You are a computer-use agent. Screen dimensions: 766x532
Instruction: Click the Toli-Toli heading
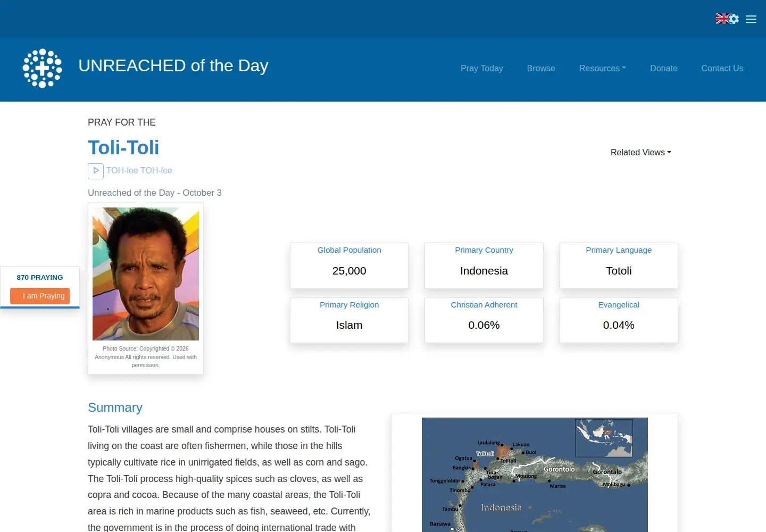click(123, 147)
